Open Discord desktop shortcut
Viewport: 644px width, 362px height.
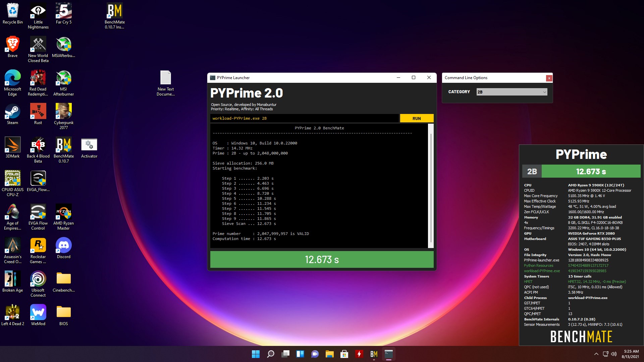pos(64,248)
